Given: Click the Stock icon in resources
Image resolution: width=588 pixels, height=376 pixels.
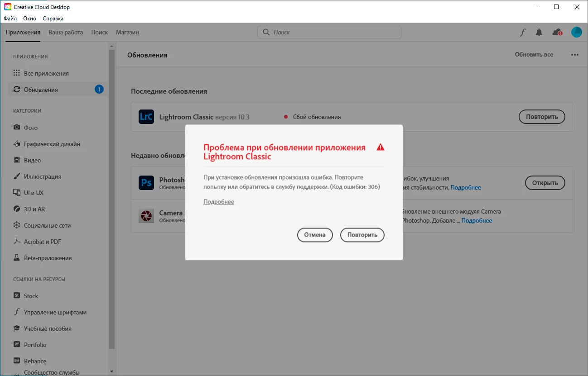Looking at the screenshot, I should click(17, 296).
